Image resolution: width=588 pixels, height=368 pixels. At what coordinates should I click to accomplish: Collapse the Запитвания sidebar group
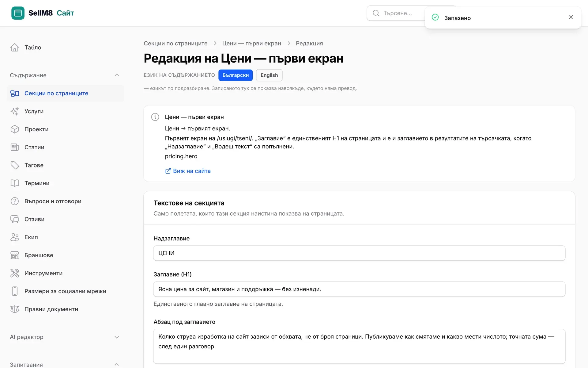117,365
